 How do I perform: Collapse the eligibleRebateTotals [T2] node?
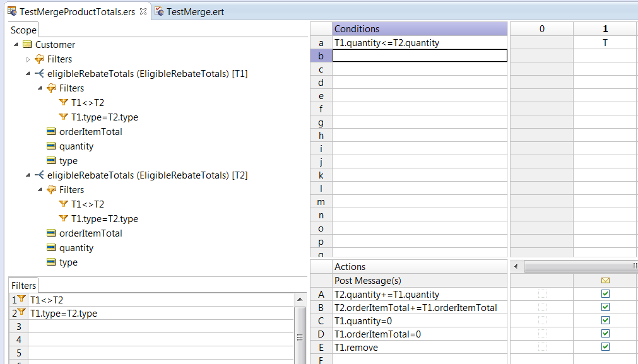click(x=28, y=175)
